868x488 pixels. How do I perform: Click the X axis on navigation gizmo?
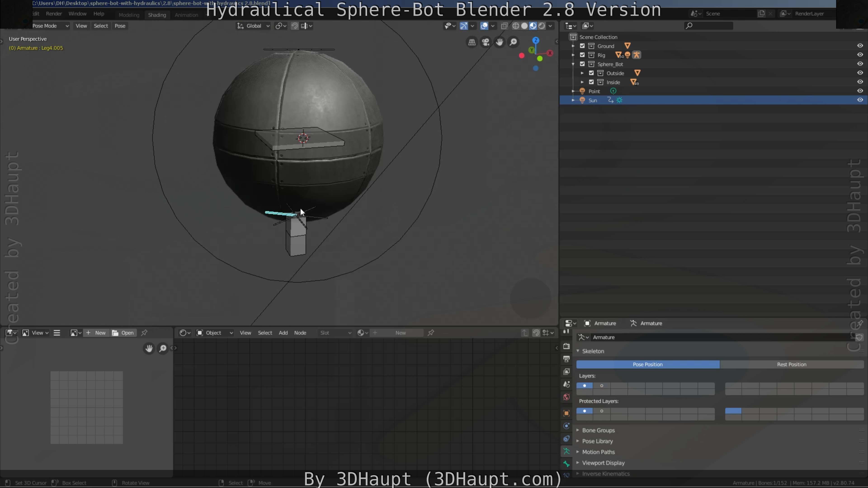[x=550, y=53]
